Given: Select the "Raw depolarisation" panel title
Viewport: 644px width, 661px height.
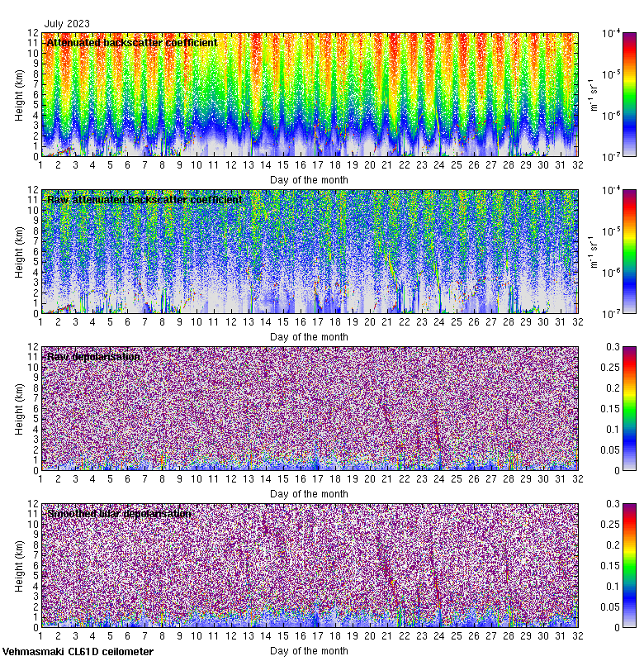Looking at the screenshot, I should 93,356.
